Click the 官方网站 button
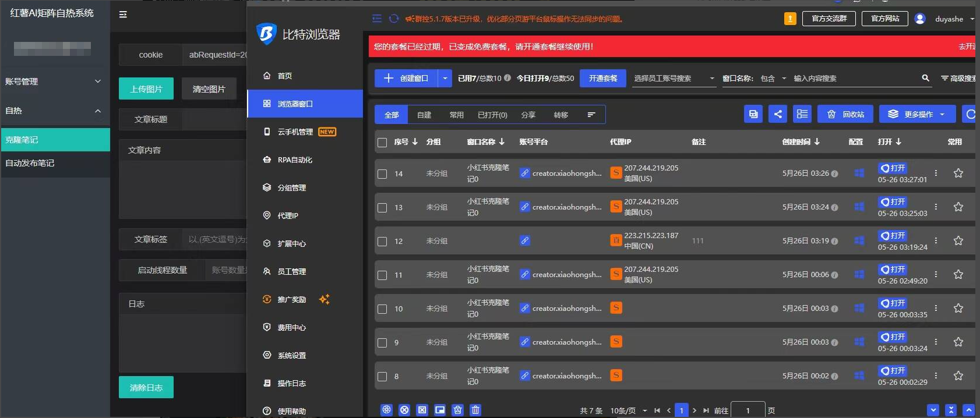Screen dimensions: 980x418 click(x=886, y=19)
